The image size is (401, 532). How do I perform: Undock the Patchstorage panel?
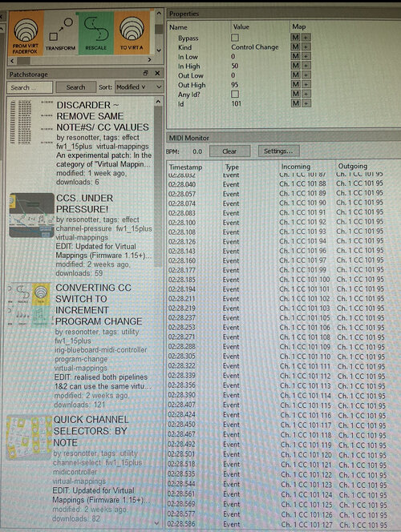[x=145, y=73]
